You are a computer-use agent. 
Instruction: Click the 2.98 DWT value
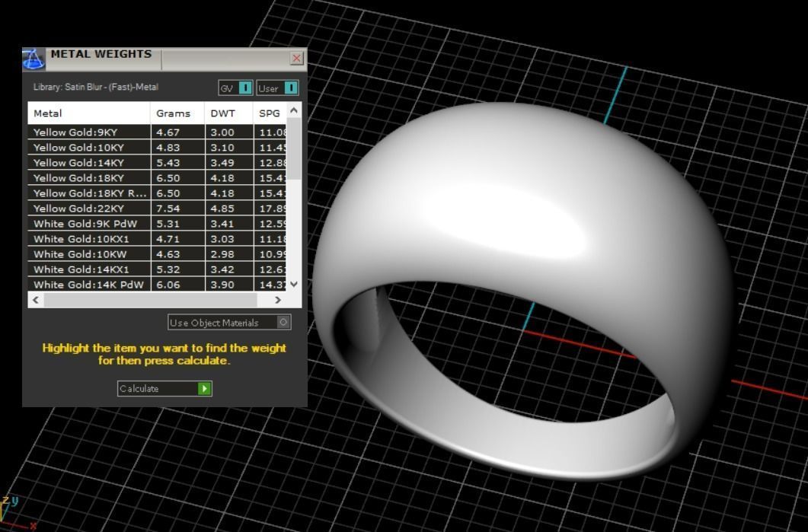[x=222, y=254]
